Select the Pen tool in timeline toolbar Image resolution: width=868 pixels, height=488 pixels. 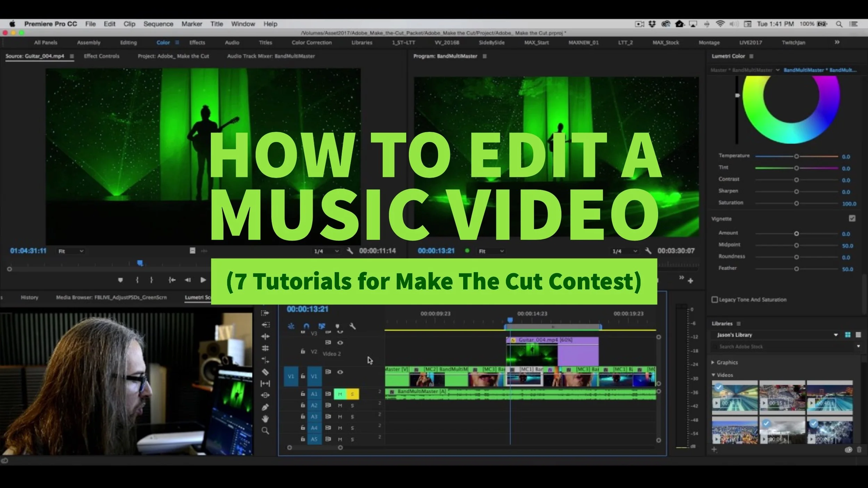coord(265,407)
